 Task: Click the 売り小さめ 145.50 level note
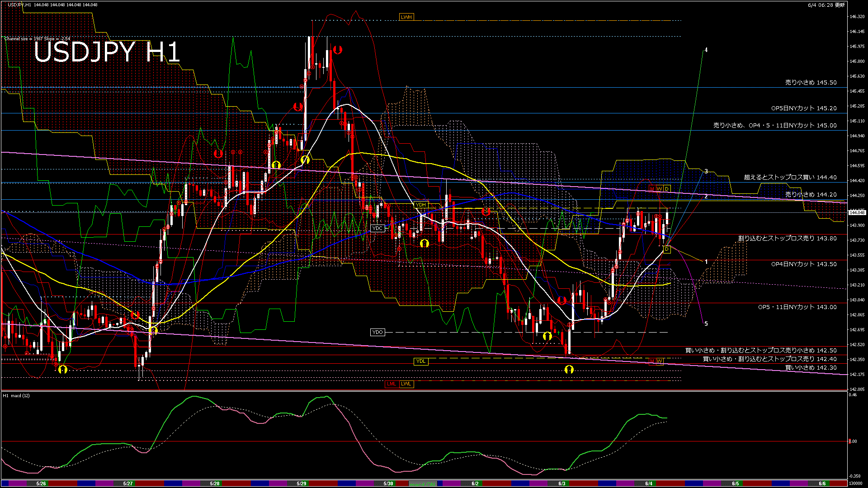coord(811,83)
